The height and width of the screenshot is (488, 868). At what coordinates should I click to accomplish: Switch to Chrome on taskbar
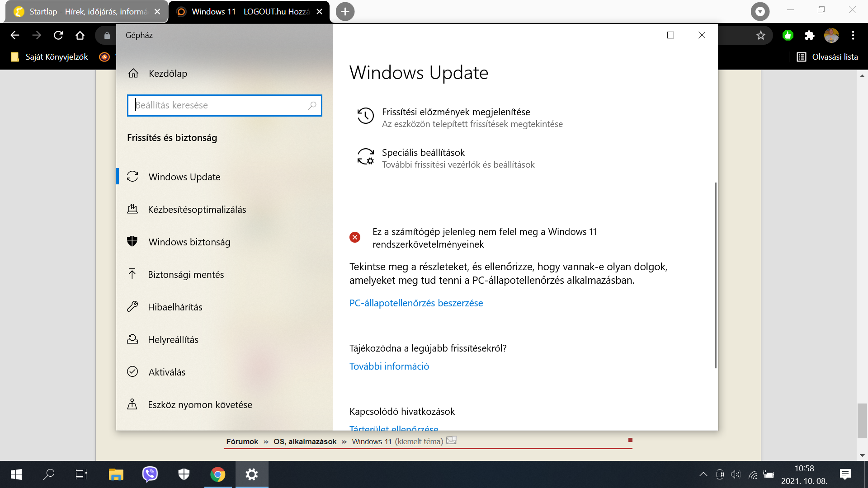(x=217, y=474)
